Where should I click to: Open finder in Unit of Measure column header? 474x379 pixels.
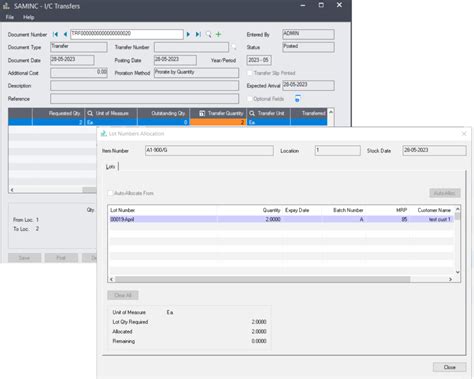(90, 113)
